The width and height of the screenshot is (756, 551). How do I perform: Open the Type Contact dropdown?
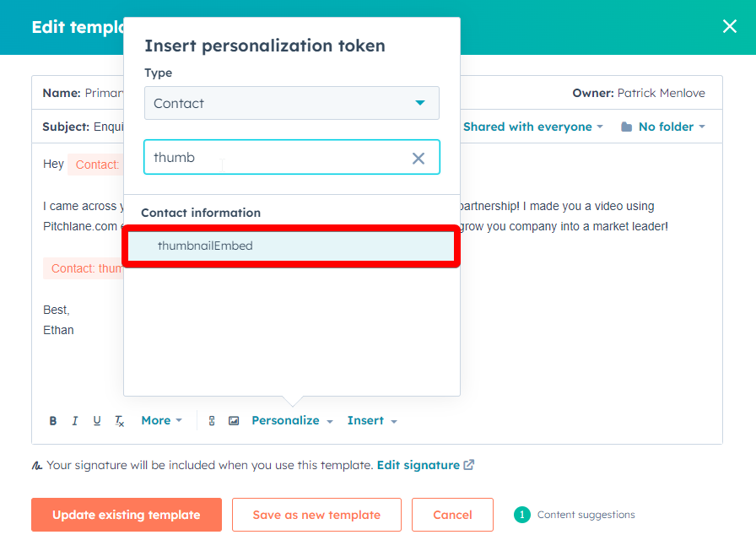tap(292, 103)
